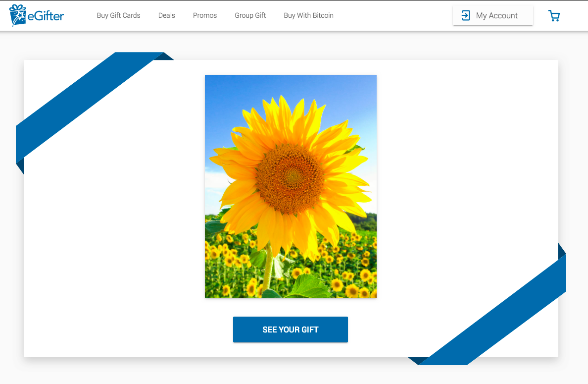Click the eGifter wordmark text

(46, 16)
